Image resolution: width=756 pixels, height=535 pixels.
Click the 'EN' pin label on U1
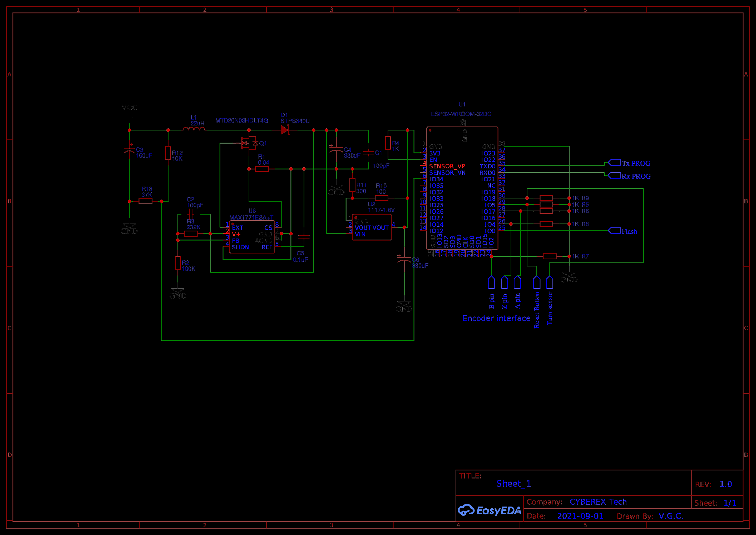point(433,160)
